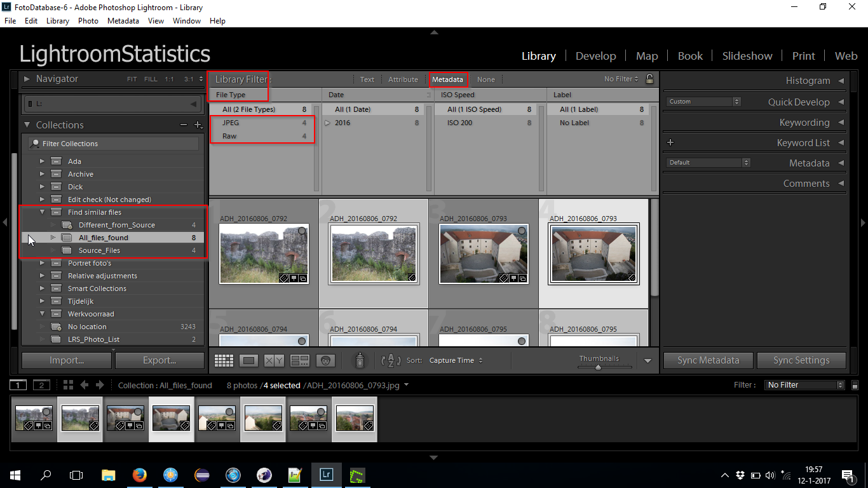Open Compare view with the XY icon
868x488 pixels.
274,360
